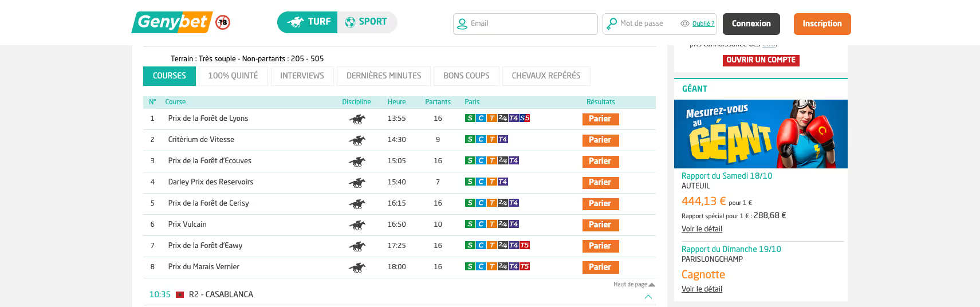Screen dimensions: 980x307
Task: Click the S5 bet icon in race 1
Action: (x=525, y=119)
